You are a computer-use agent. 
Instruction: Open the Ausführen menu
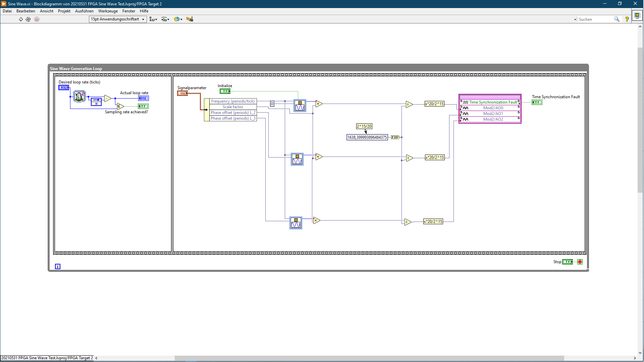click(84, 11)
